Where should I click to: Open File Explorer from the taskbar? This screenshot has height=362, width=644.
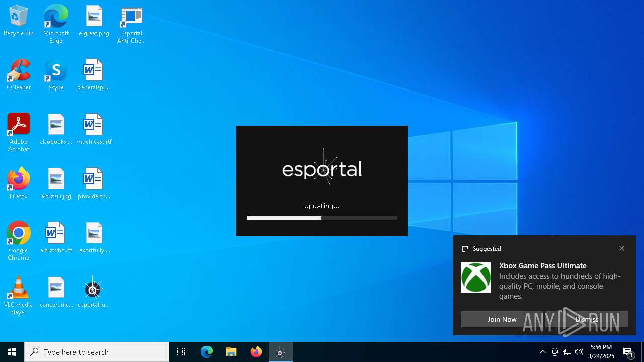[x=231, y=352]
